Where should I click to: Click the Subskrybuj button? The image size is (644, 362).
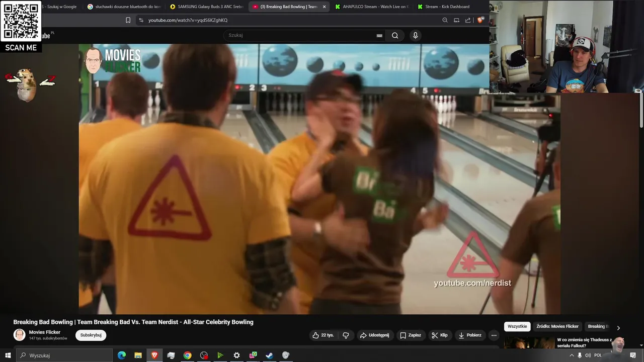[x=91, y=335]
